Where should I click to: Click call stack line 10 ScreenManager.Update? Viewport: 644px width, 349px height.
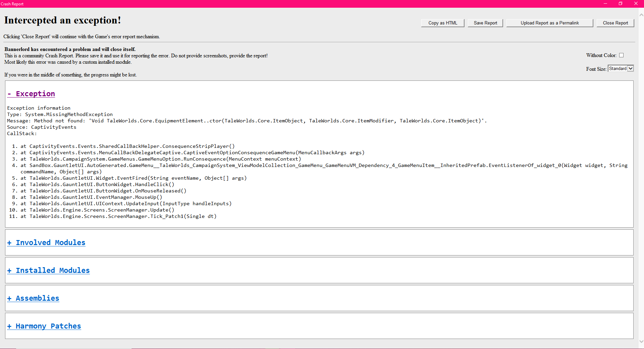(x=97, y=210)
